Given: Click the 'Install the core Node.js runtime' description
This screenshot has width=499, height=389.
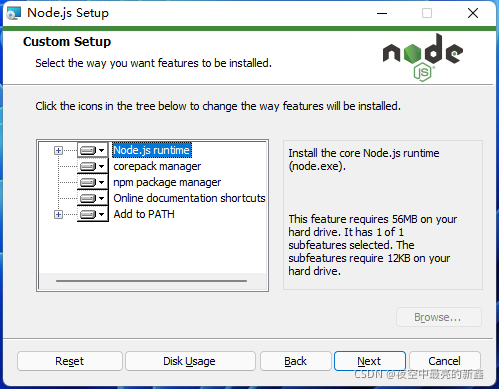Looking at the screenshot, I should [364, 159].
